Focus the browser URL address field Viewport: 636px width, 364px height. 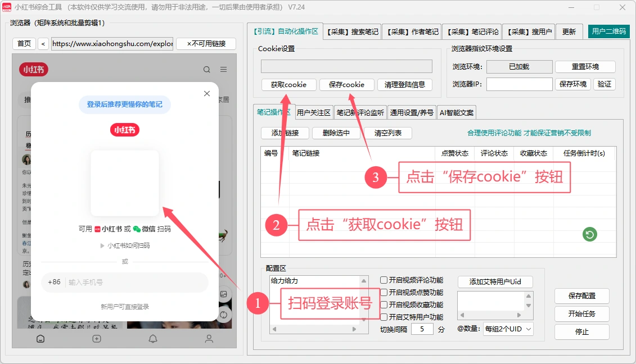(x=112, y=44)
